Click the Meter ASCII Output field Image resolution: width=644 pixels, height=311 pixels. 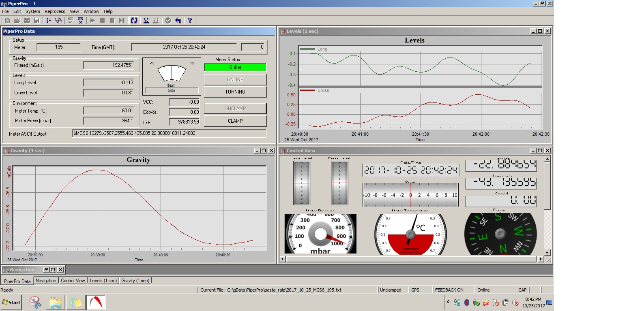click(x=169, y=133)
